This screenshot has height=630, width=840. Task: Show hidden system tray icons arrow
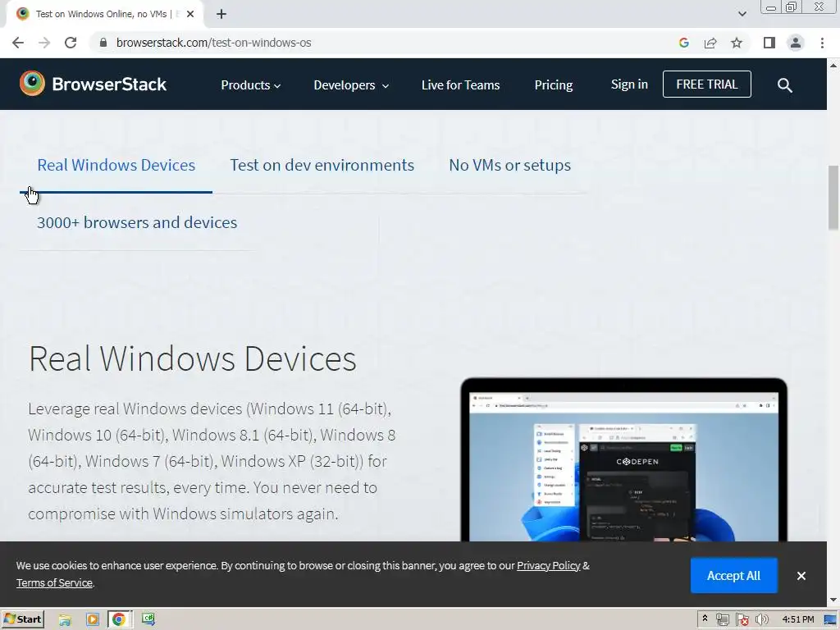705,619
